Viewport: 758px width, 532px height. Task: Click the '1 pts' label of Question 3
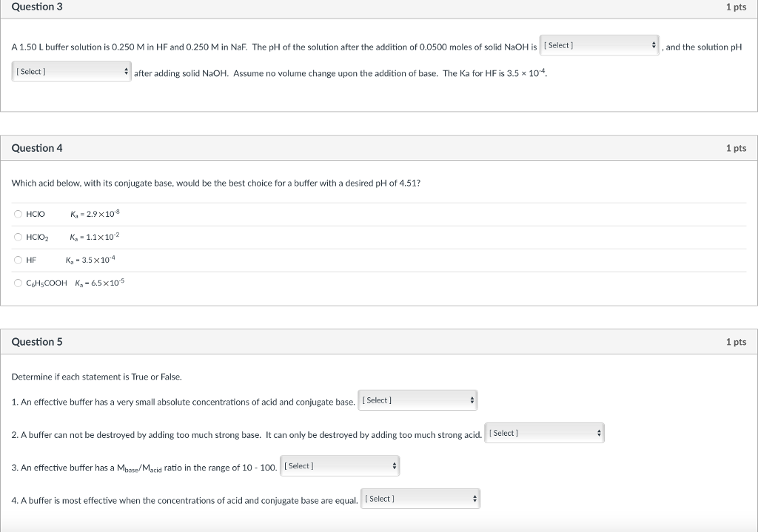736,7
